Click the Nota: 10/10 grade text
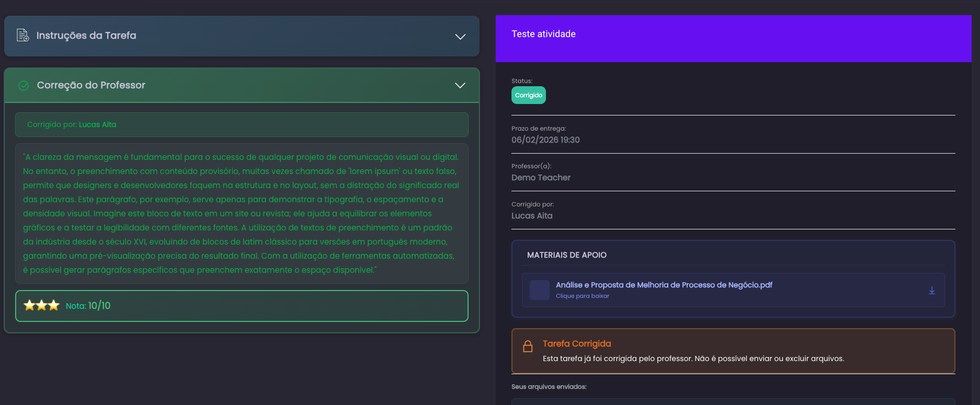 point(88,306)
